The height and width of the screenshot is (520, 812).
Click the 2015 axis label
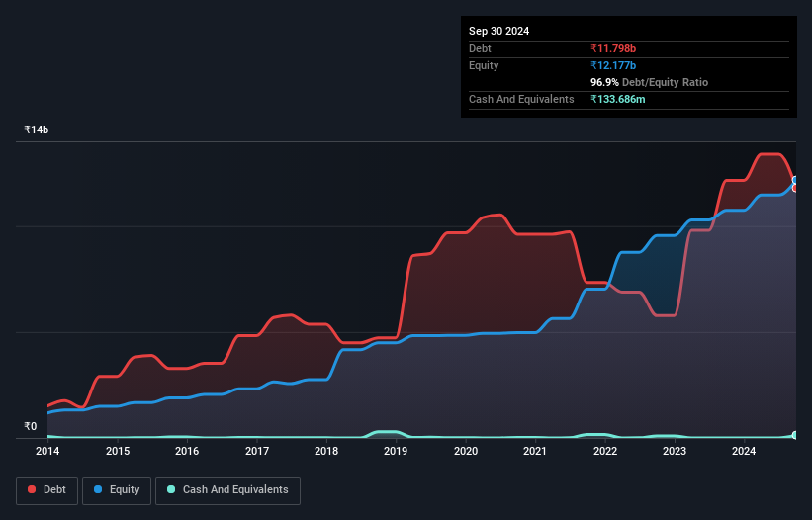point(118,451)
